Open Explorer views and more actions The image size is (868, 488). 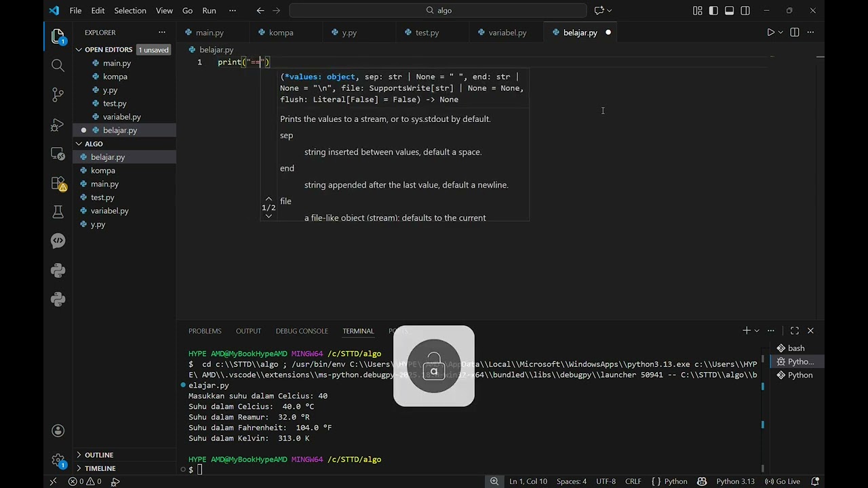[161, 33]
